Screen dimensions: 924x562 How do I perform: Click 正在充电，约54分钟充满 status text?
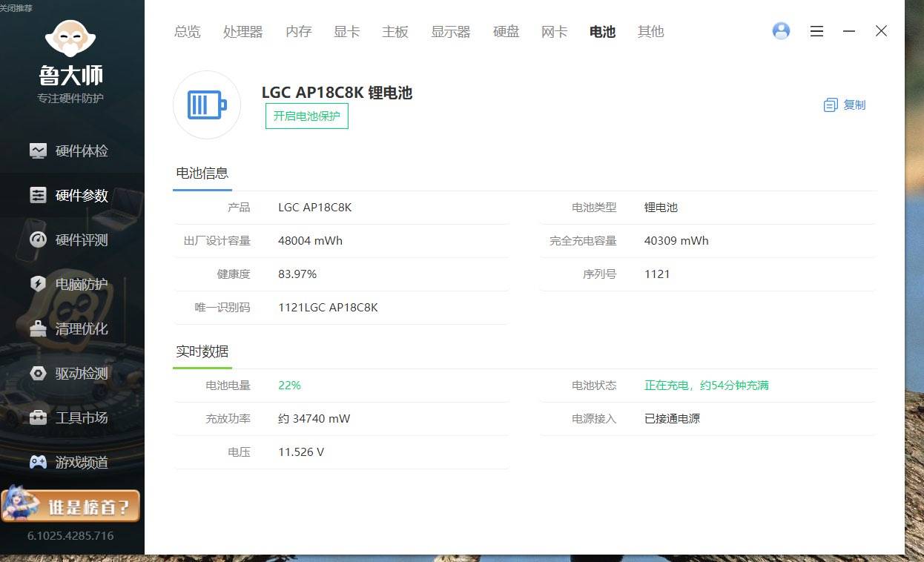tap(707, 386)
